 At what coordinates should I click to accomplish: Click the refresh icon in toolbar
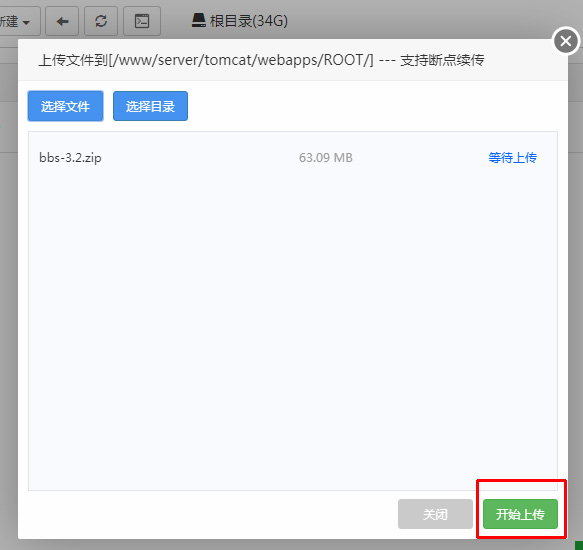pyautogui.click(x=101, y=21)
